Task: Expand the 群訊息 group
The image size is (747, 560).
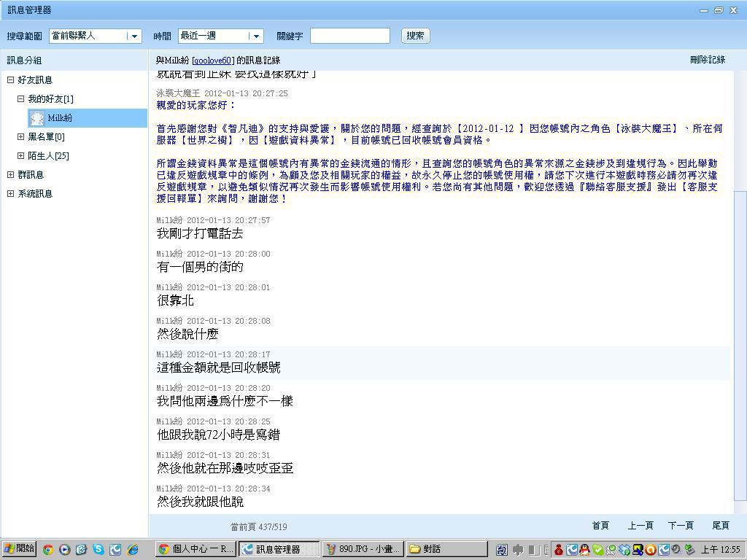Action: click(x=10, y=175)
